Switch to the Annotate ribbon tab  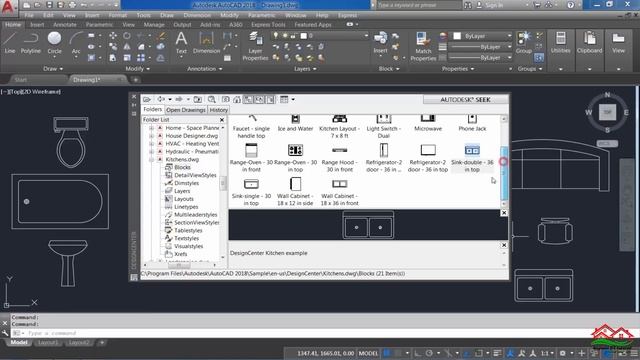coord(64,24)
